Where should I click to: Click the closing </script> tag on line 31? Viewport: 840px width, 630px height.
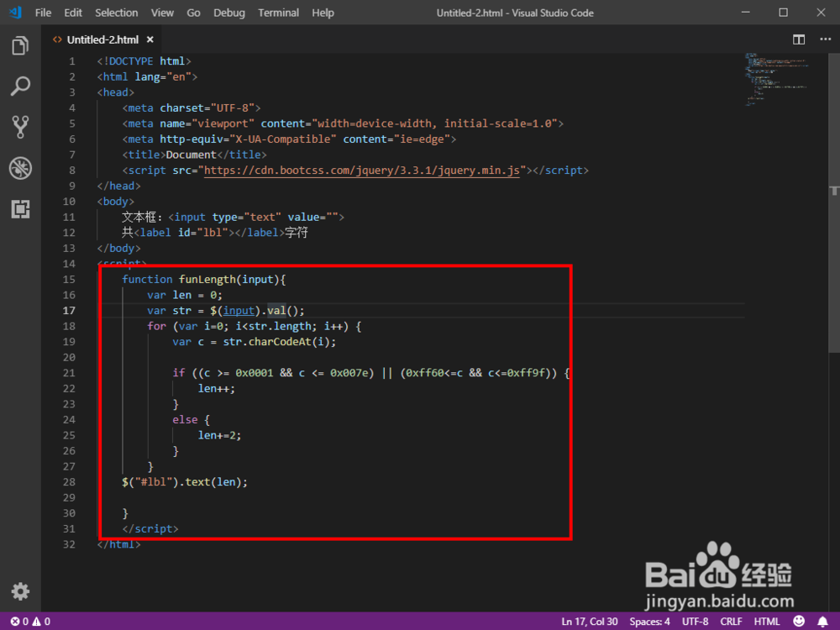point(150,528)
